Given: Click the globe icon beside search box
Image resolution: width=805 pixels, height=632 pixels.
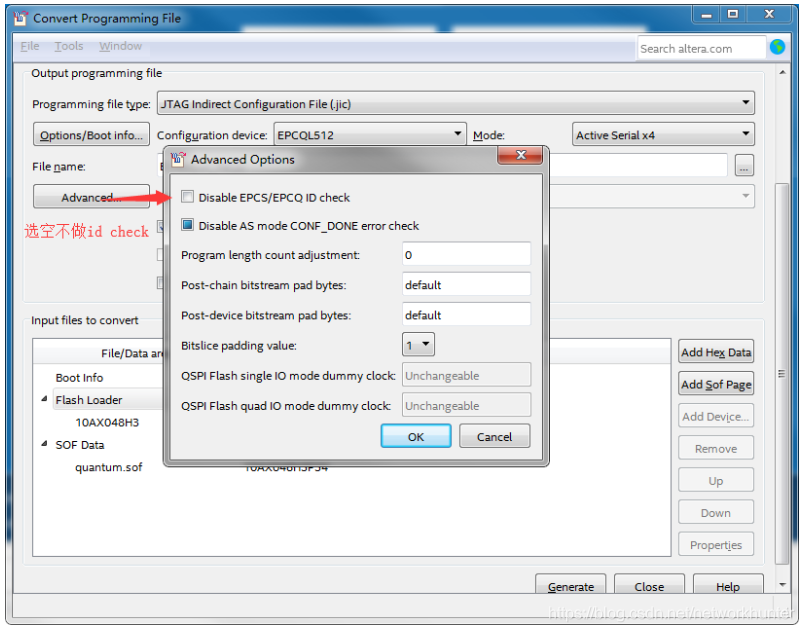Looking at the screenshot, I should (x=777, y=47).
